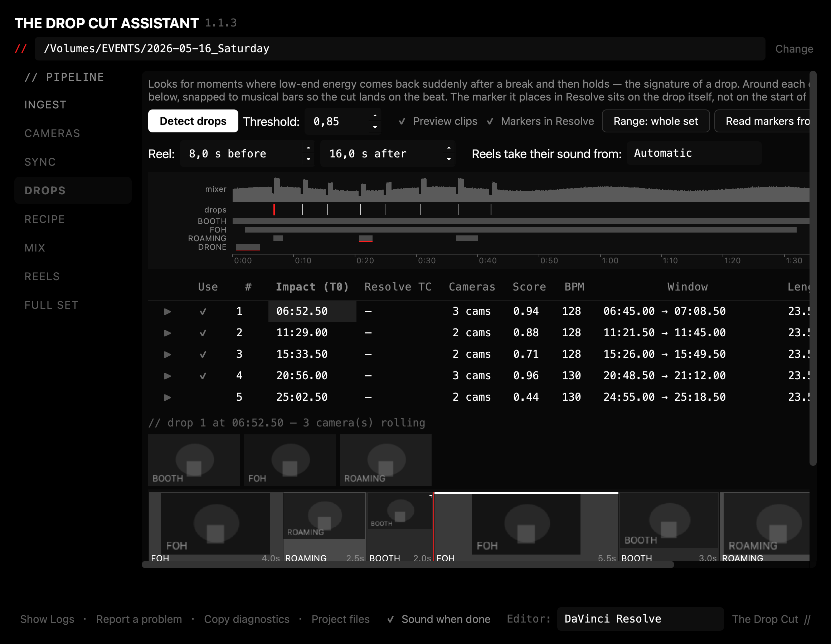The height and width of the screenshot is (644, 831).
Task: Open the reel sound source Automatic dropdown
Action: pos(694,153)
